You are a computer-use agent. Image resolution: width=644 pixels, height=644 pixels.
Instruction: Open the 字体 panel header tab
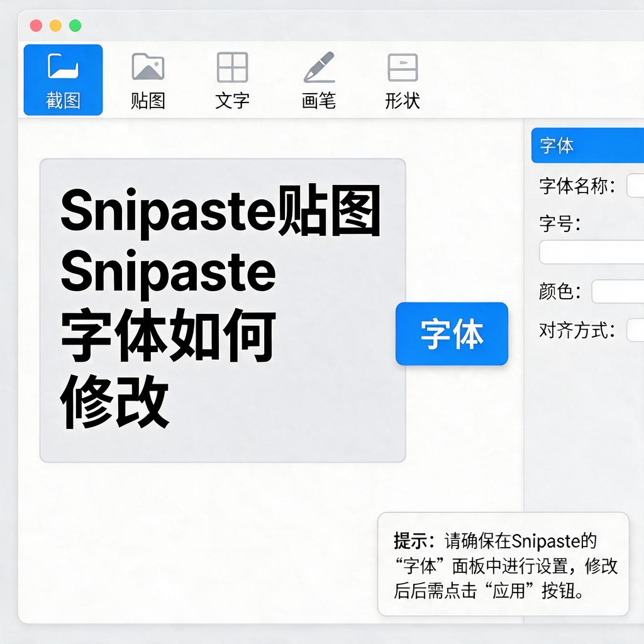588,145
